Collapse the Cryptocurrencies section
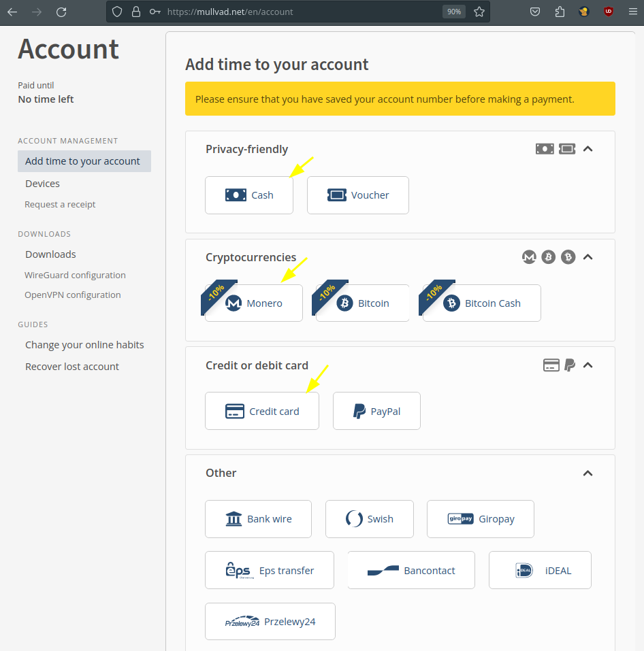Image resolution: width=644 pixels, height=651 pixels. click(x=587, y=257)
